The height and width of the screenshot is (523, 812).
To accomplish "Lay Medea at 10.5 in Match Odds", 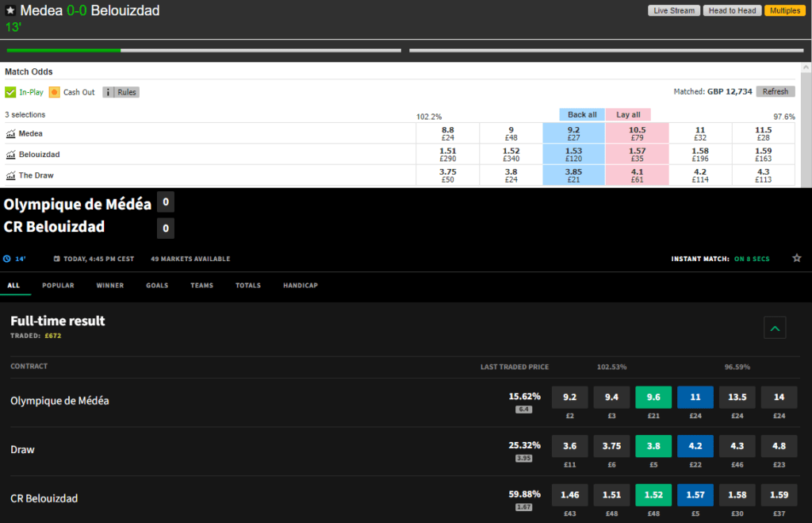I will pos(637,133).
